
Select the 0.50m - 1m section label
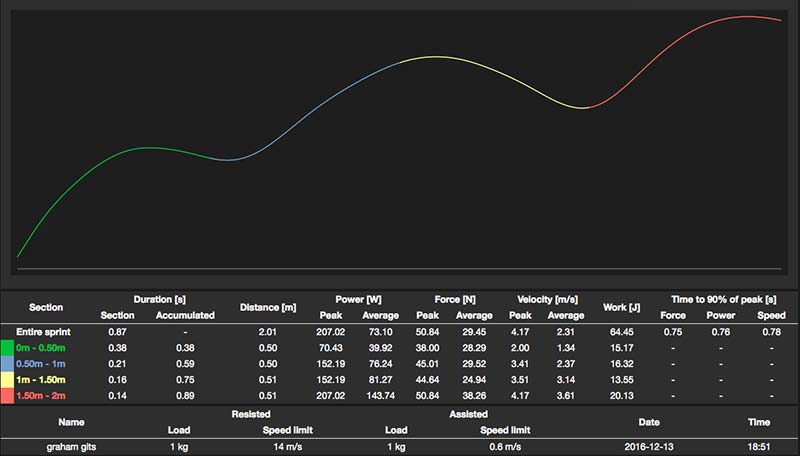[41, 364]
